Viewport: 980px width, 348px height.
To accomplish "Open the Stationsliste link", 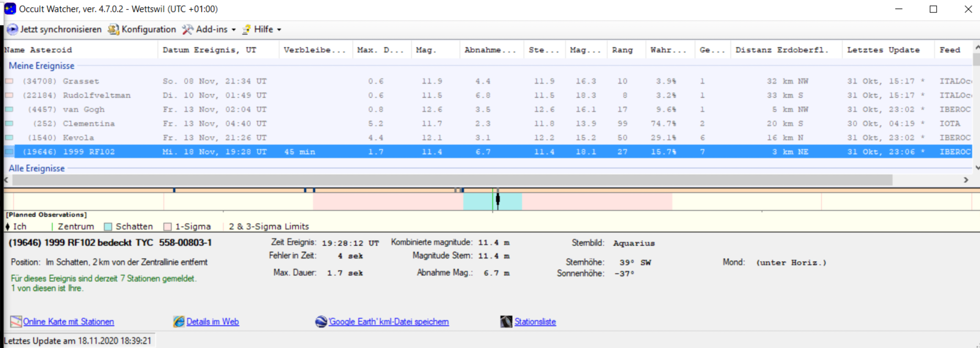I will click(535, 322).
